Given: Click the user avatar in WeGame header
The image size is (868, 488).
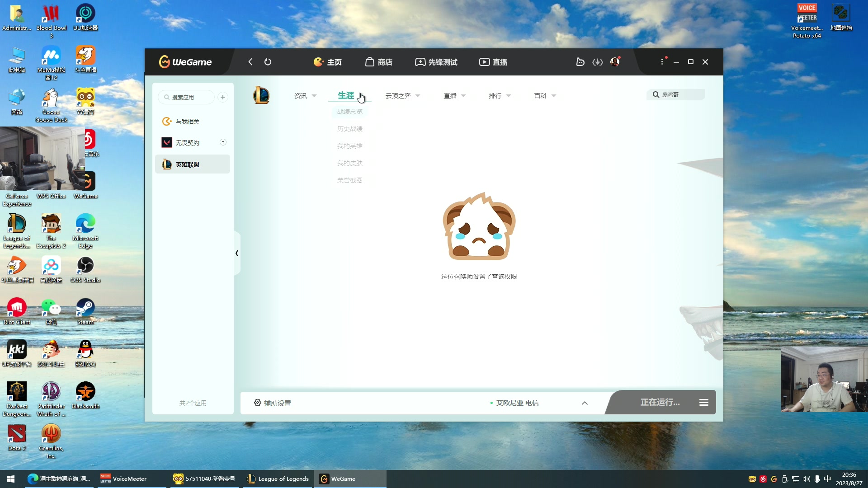Looking at the screenshot, I should [x=615, y=62].
